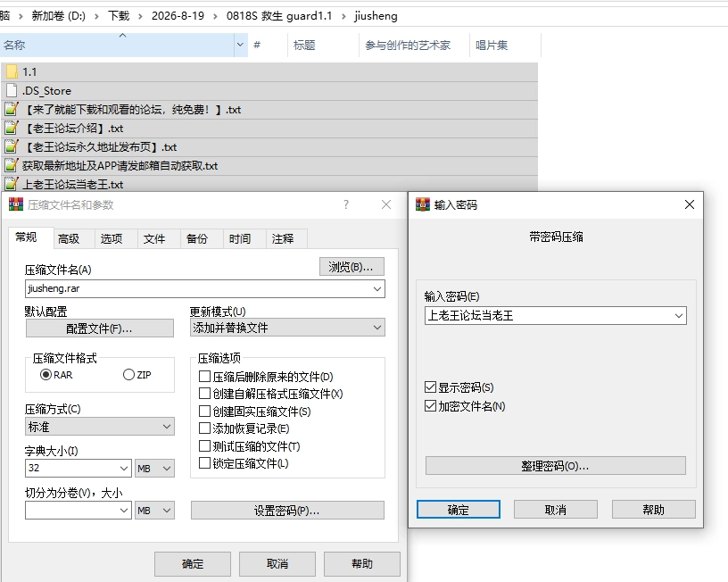
Task: Click 取消 in 压缩文件名和参数 dialog
Action: point(277,564)
